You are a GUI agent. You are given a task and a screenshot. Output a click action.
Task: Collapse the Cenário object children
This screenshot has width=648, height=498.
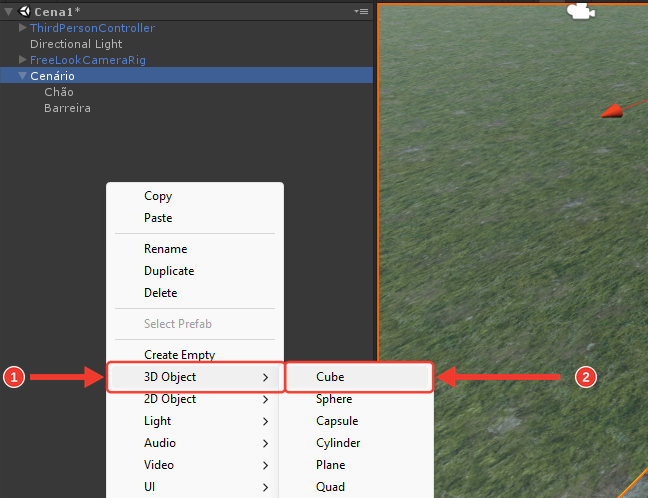pos(23,76)
